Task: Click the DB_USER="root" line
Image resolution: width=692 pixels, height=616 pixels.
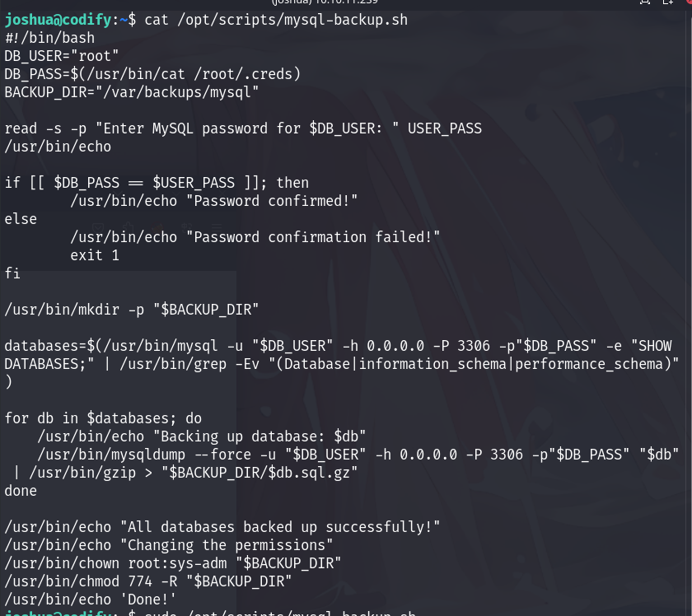Action: [62, 56]
